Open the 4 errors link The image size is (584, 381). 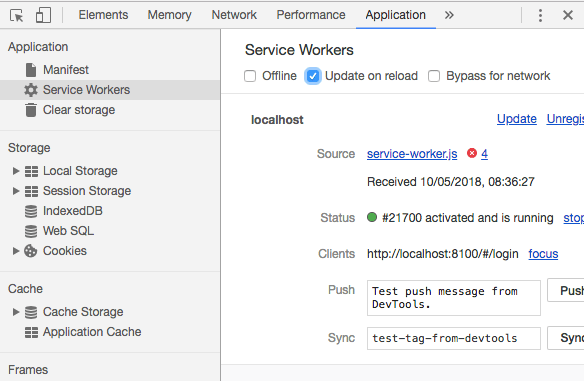pyautogui.click(x=484, y=154)
